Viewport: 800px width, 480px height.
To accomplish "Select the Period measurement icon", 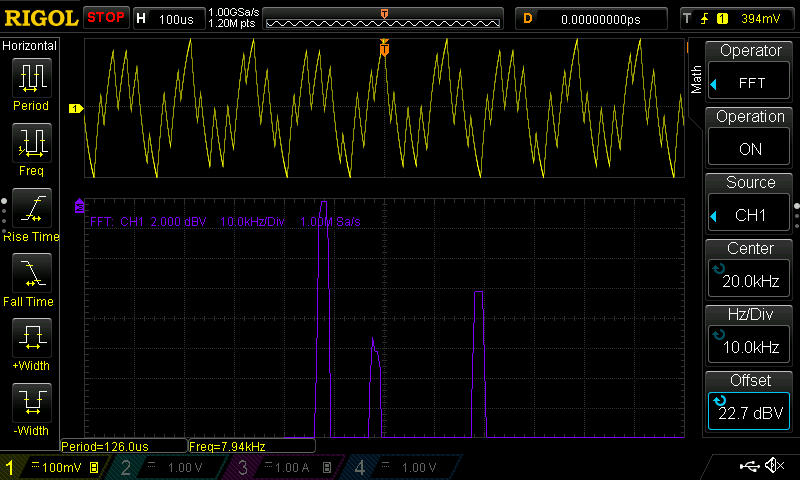I will click(30, 78).
